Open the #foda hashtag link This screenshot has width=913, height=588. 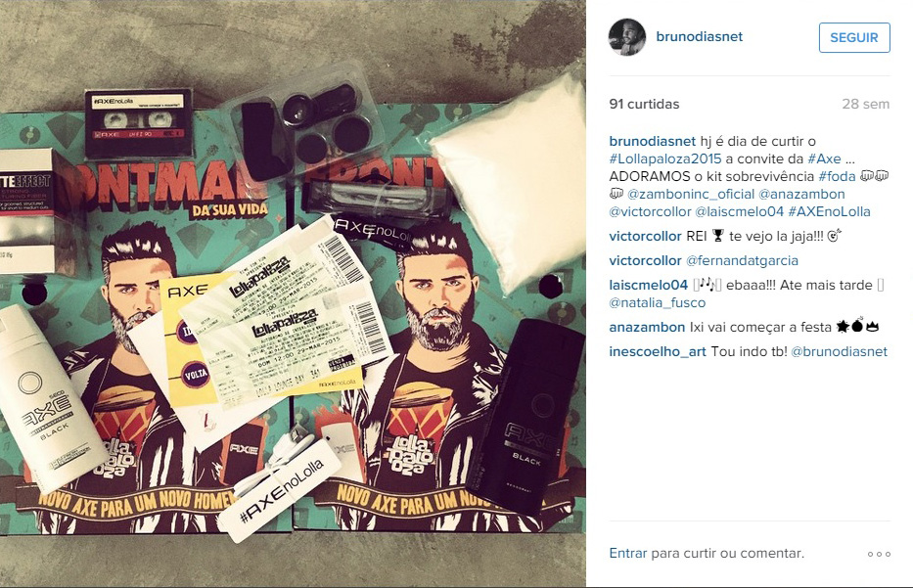tap(837, 176)
